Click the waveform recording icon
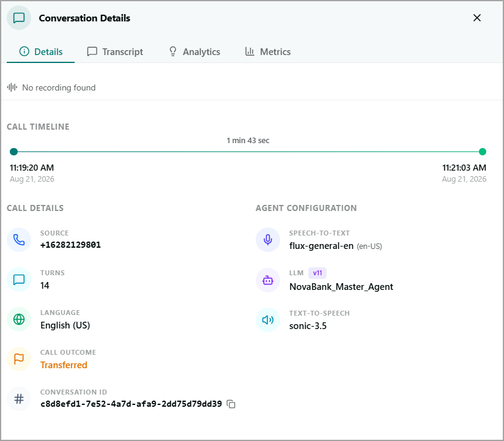Viewport: 504px width, 441px height. coord(12,87)
